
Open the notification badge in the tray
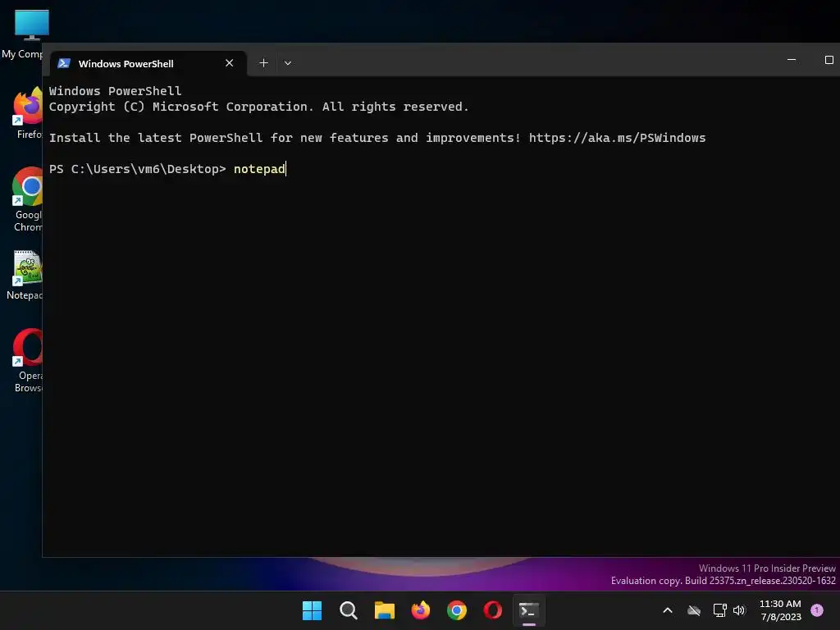point(817,609)
